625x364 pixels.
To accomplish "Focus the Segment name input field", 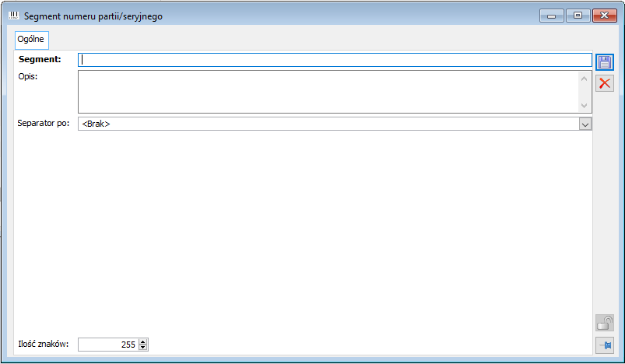I will [x=335, y=60].
